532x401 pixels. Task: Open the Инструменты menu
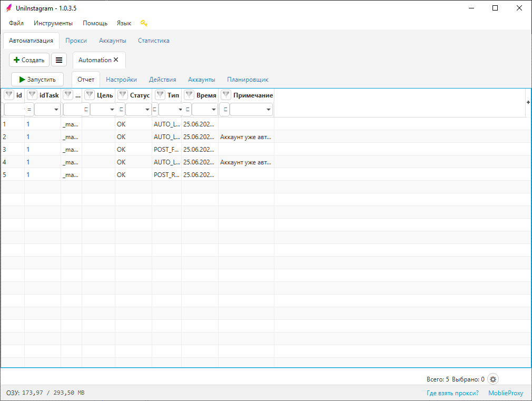pyautogui.click(x=53, y=23)
